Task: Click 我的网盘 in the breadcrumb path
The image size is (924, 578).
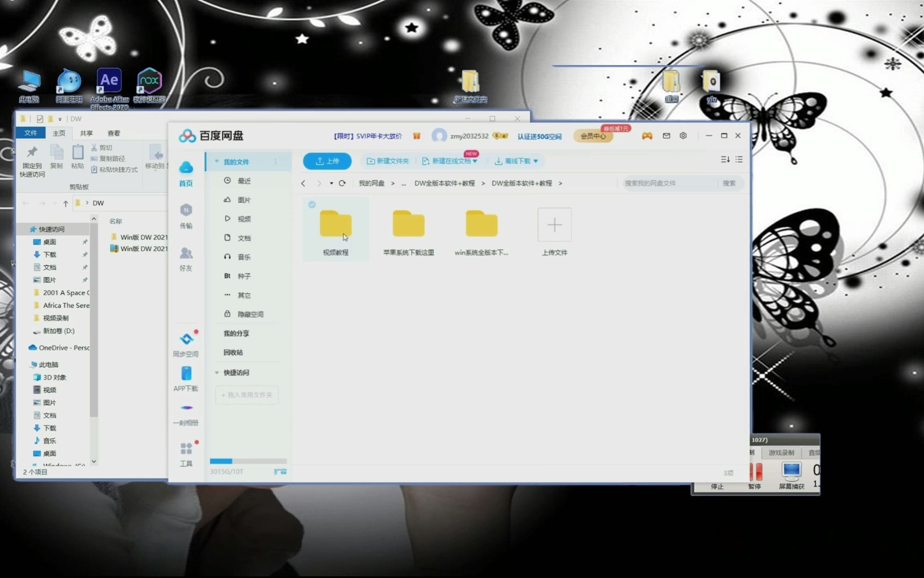Action: point(371,183)
